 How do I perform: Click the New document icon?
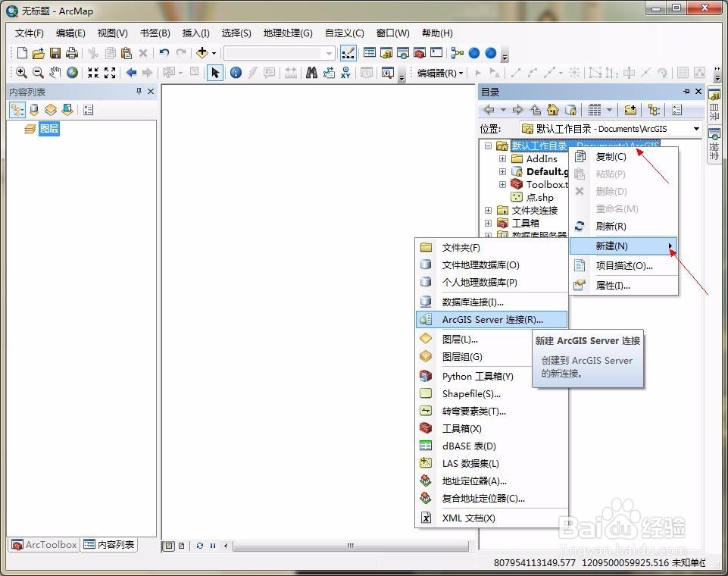coord(22,53)
